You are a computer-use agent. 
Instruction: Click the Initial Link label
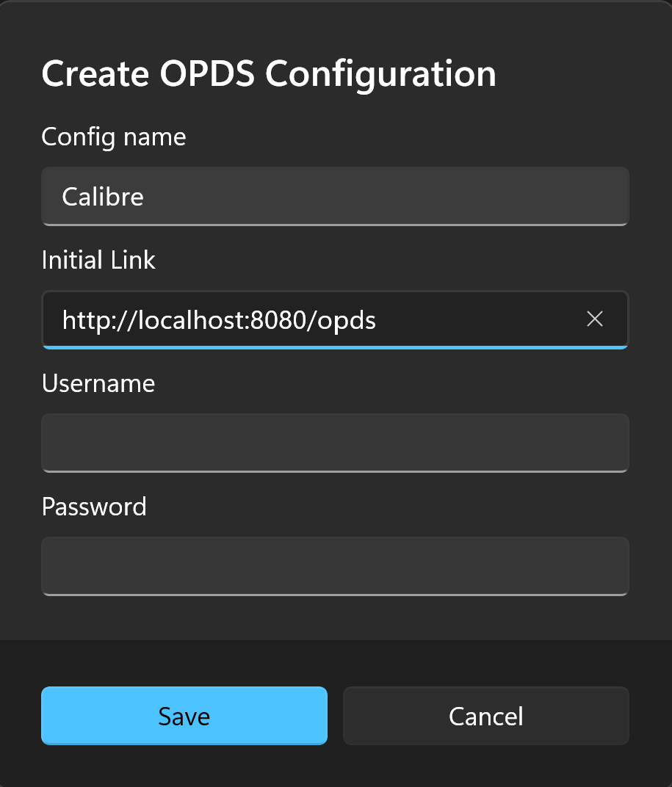click(98, 260)
